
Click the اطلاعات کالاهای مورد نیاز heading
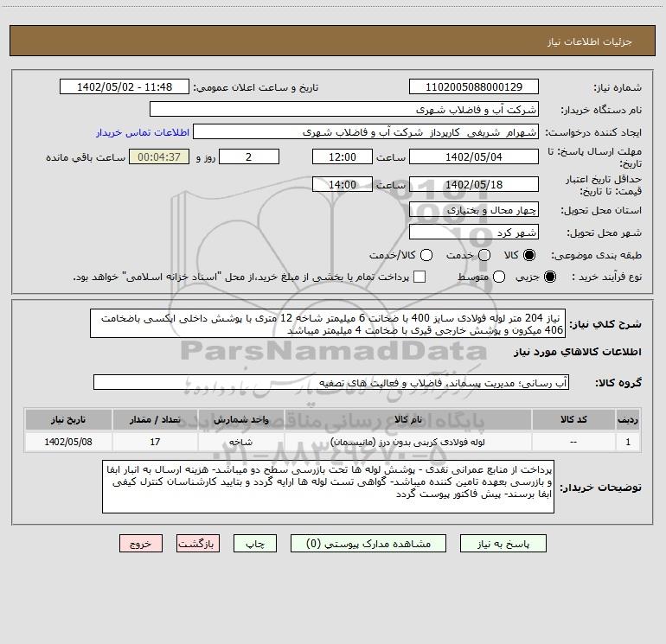pos(578,352)
